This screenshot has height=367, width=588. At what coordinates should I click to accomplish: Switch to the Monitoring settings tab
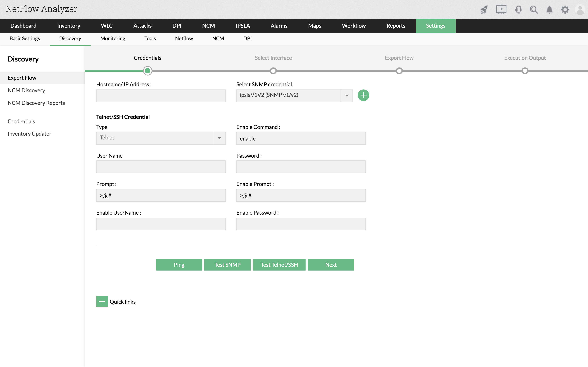113,38
